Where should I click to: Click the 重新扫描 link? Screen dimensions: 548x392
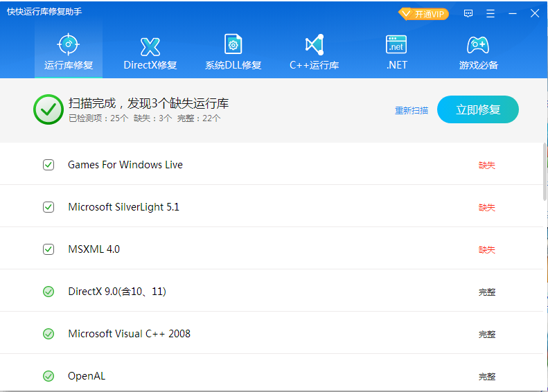412,110
